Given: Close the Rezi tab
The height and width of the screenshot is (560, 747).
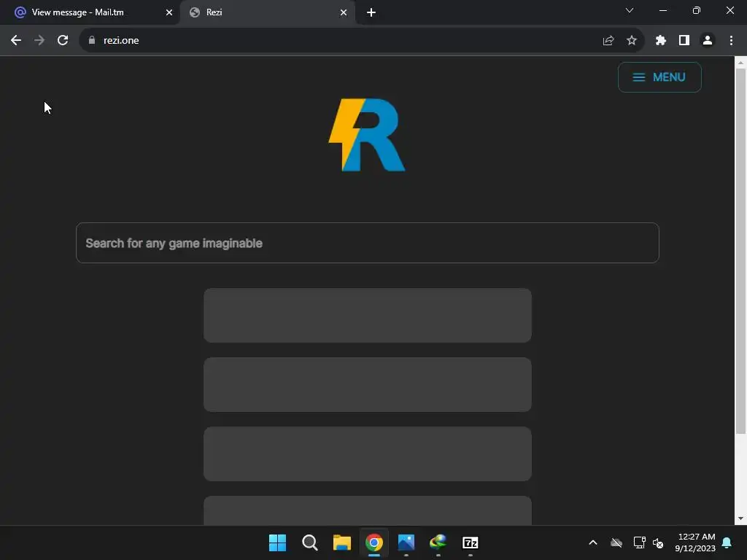Looking at the screenshot, I should (344, 12).
